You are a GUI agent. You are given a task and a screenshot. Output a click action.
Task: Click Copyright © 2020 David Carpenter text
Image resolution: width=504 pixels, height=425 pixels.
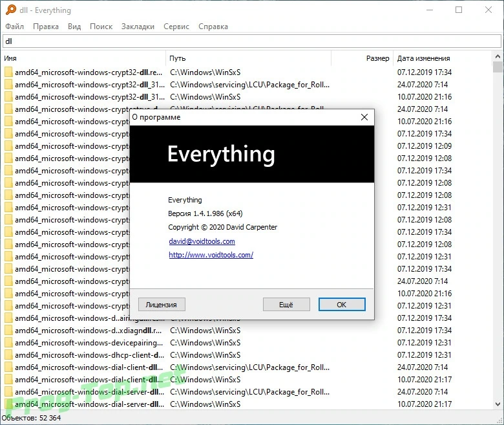coord(222,227)
